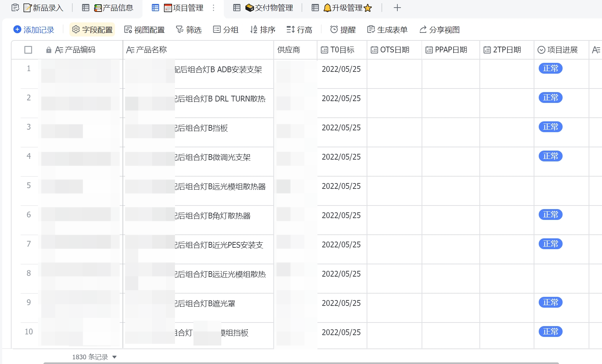The width and height of the screenshot is (602, 364).
Task: Adjust 行高 row height
Action: [299, 30]
